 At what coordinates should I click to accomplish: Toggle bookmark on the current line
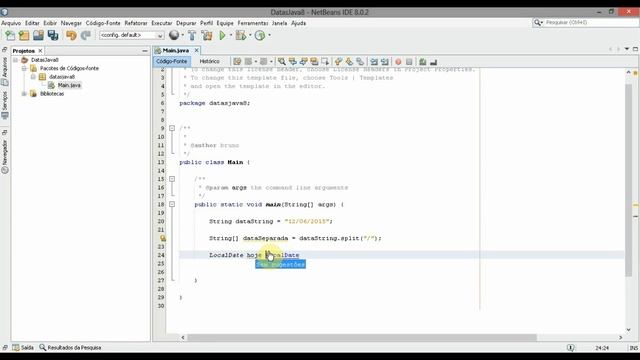coord(360,62)
